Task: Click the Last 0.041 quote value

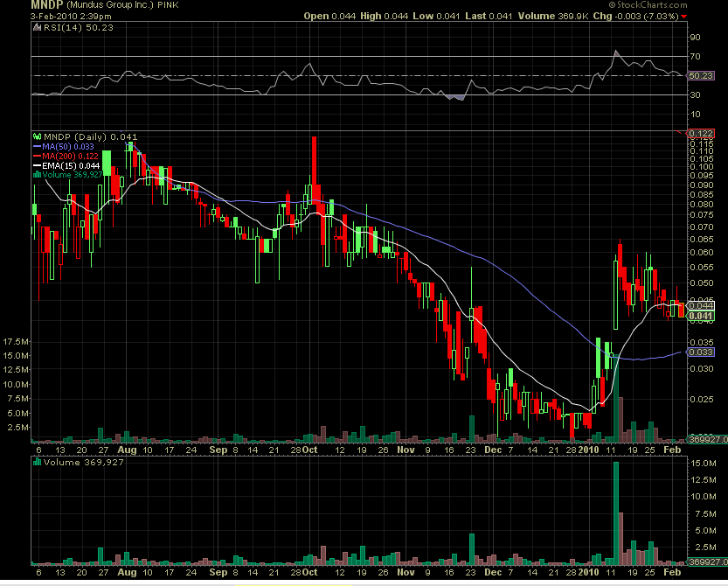Action: pyautogui.click(x=489, y=16)
